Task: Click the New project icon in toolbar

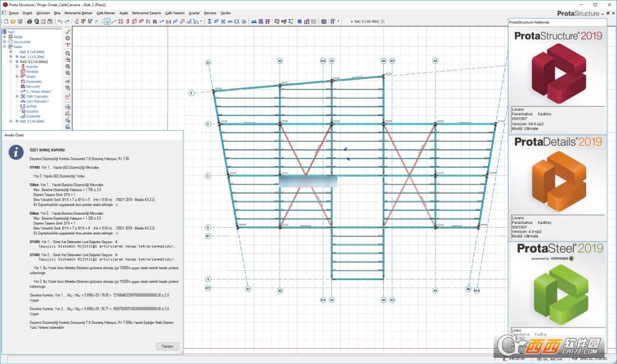Action: [6, 21]
